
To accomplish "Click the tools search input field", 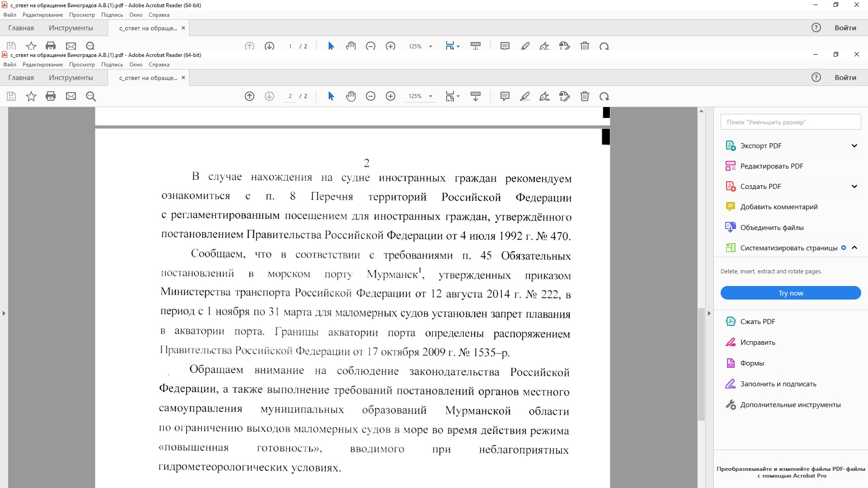I will tap(790, 122).
